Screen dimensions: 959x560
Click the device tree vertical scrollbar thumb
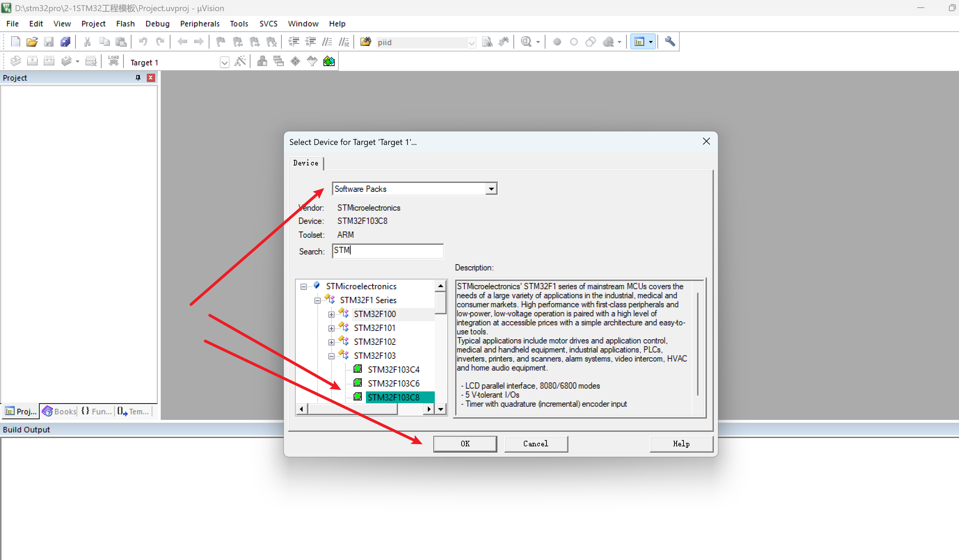pyautogui.click(x=441, y=303)
